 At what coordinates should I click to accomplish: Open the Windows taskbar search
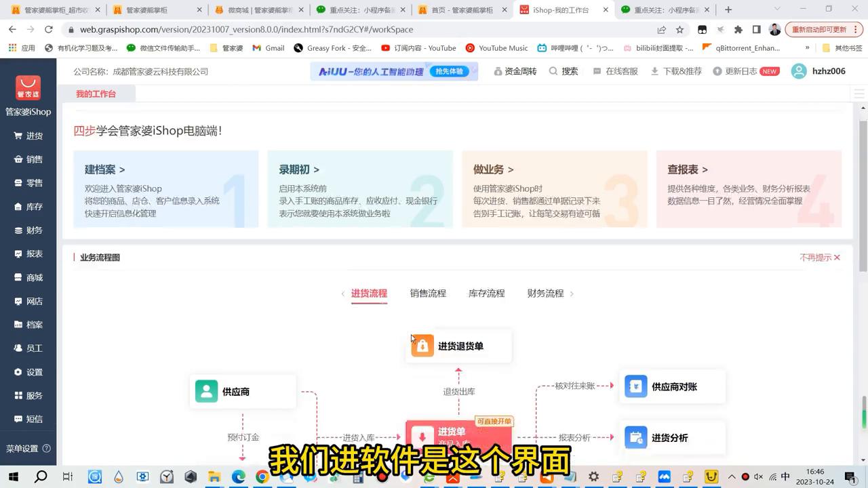(41, 476)
